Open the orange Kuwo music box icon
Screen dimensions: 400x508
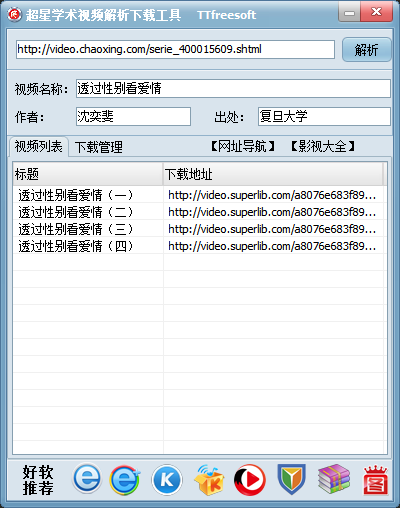[209, 480]
